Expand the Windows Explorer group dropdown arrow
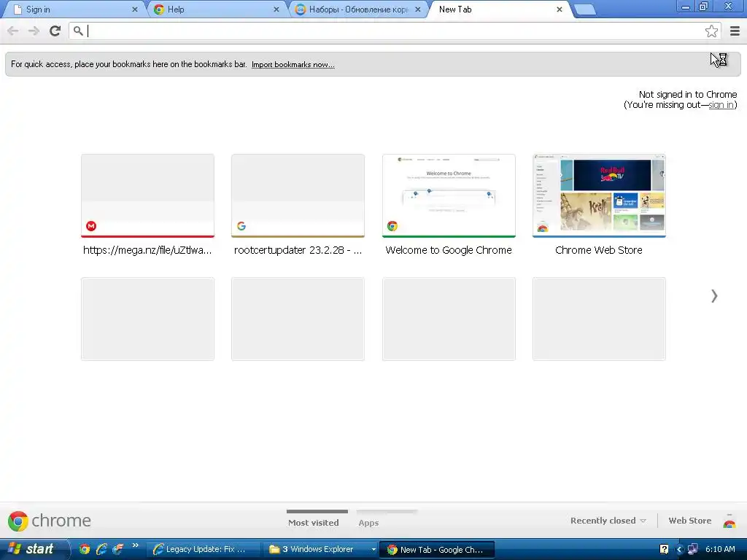 373,549
